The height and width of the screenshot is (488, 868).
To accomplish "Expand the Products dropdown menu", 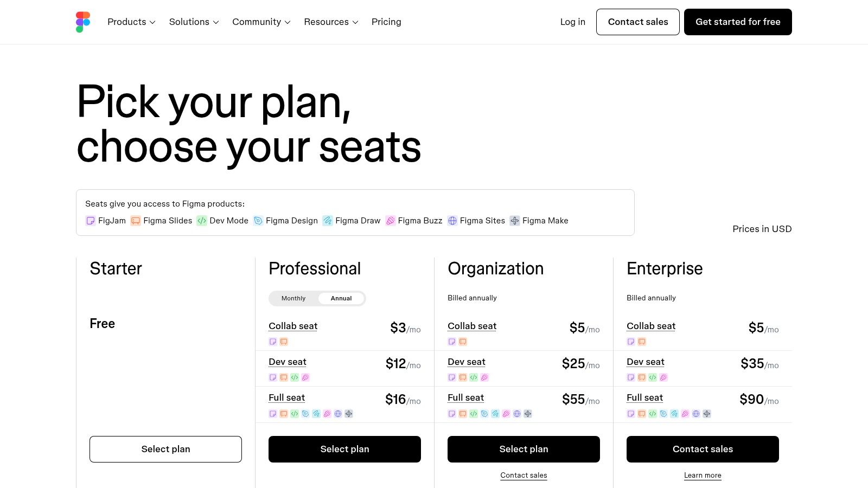I will (x=131, y=22).
